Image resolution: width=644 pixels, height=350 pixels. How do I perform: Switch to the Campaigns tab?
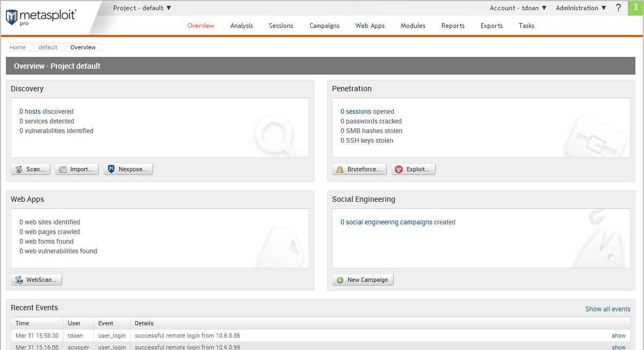point(324,25)
